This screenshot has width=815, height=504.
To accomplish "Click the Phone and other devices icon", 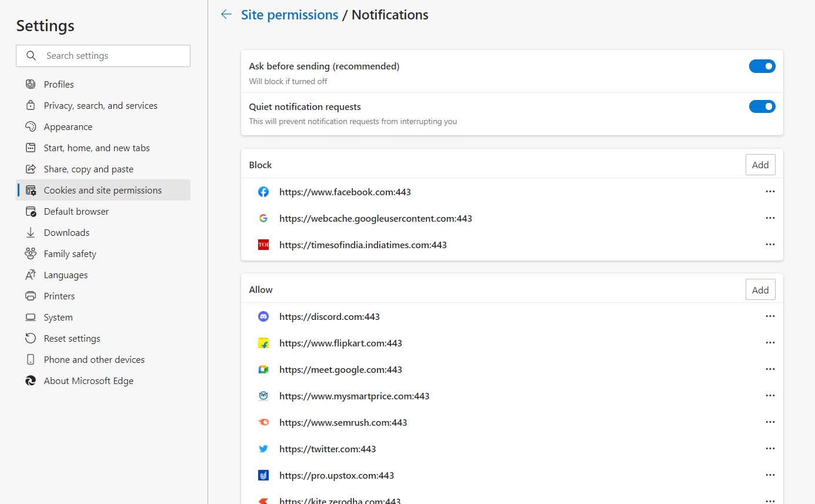I will click(31, 359).
